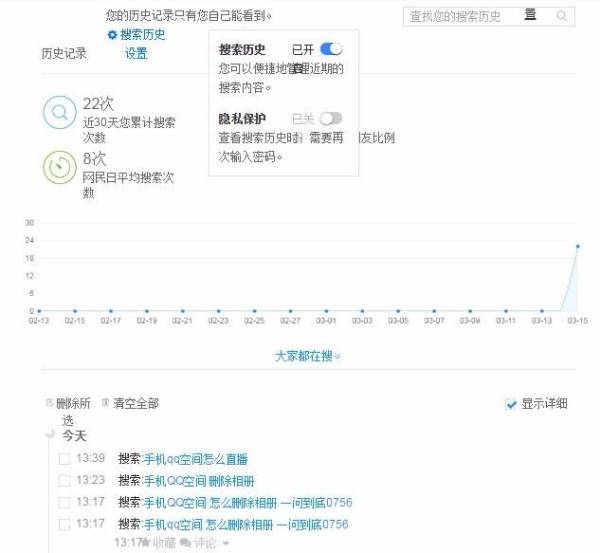Click the 03-07 axis date label
This screenshot has height=553, width=600.
coord(434,321)
